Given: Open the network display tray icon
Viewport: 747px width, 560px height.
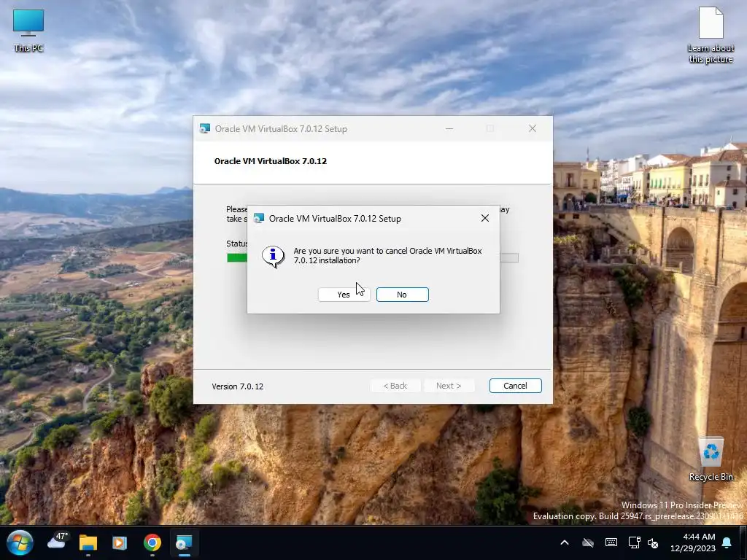Looking at the screenshot, I should pyautogui.click(x=634, y=542).
